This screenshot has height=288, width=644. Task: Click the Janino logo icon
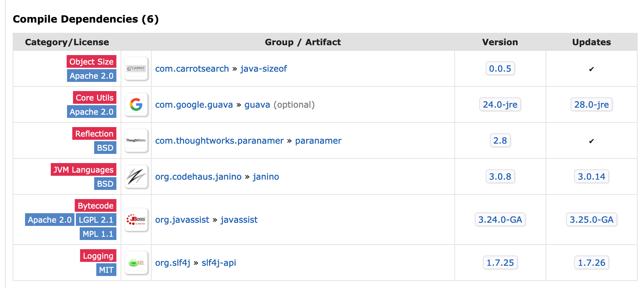pos(136,176)
